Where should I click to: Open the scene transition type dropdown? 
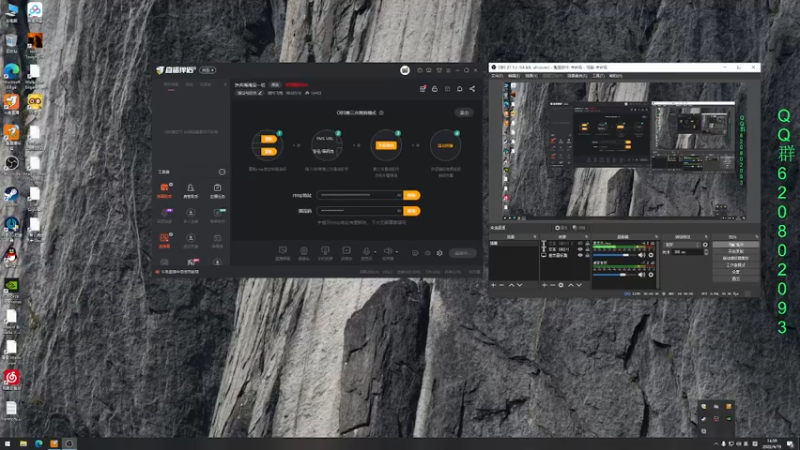point(681,245)
